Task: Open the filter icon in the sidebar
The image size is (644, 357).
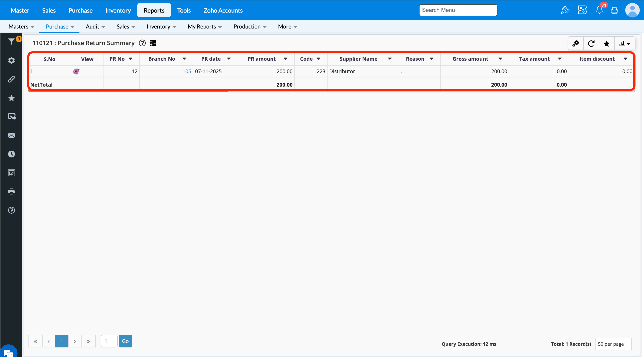Action: 11,41
